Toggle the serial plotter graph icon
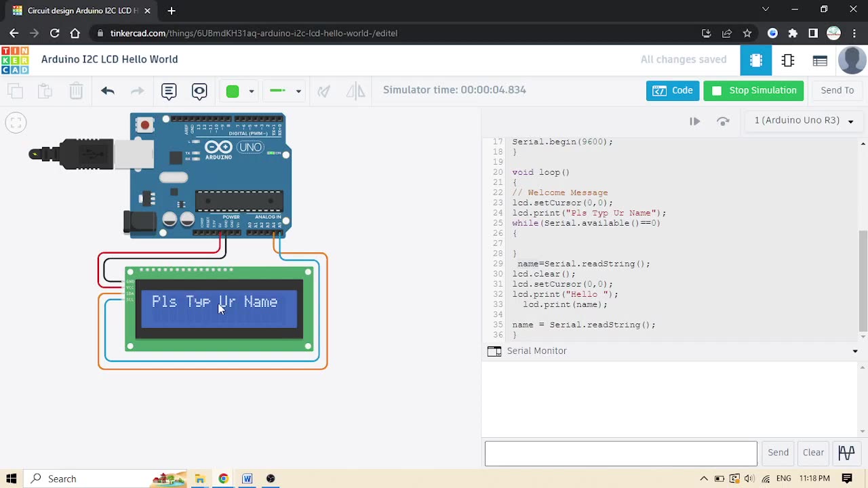 click(846, 453)
